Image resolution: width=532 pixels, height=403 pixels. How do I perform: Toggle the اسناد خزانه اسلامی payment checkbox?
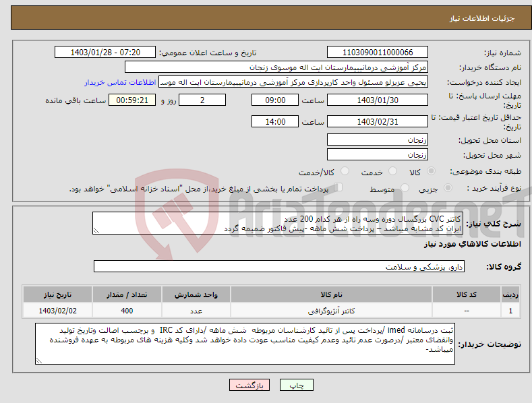pos(338,187)
